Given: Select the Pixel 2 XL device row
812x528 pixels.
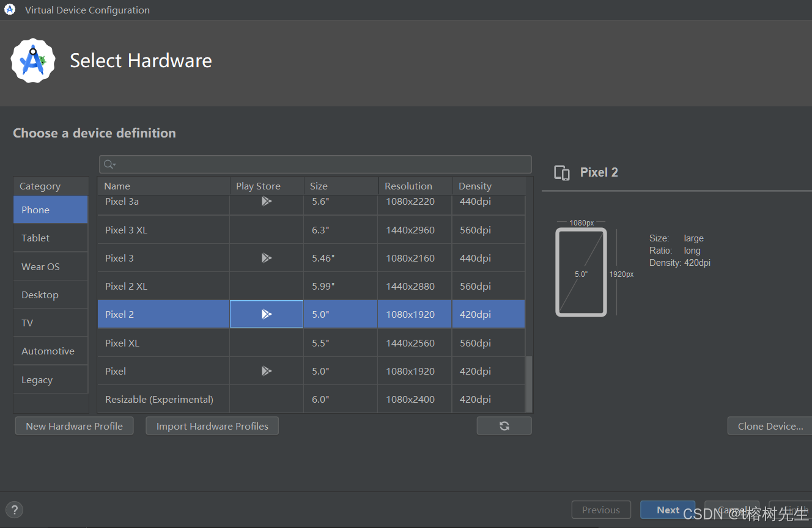Looking at the screenshot, I should pyautogui.click(x=311, y=286).
